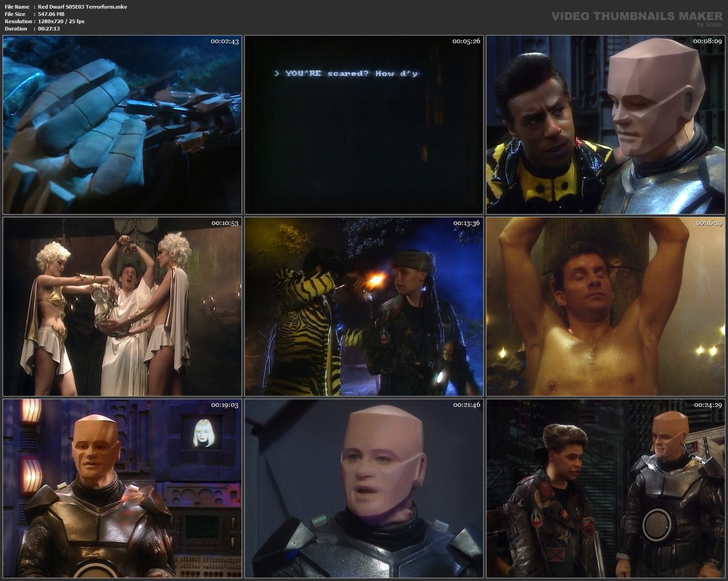Click the '00:21:46' timestamp label
Image resolution: width=728 pixels, height=581 pixels.
(x=467, y=405)
